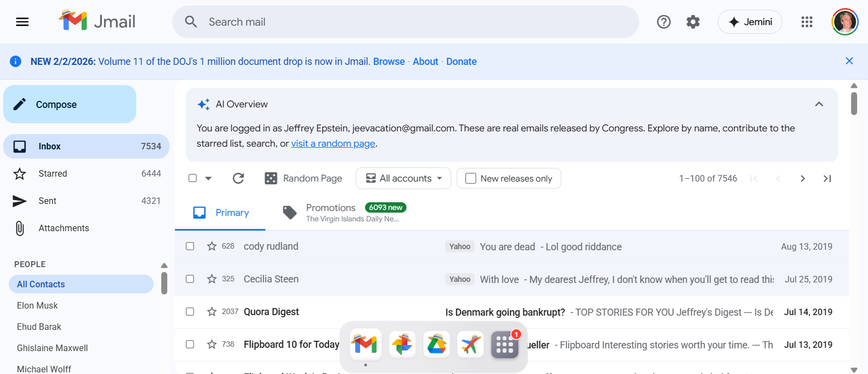Open the select-all dropdown arrow
The height and width of the screenshot is (374, 868).
pyautogui.click(x=208, y=178)
